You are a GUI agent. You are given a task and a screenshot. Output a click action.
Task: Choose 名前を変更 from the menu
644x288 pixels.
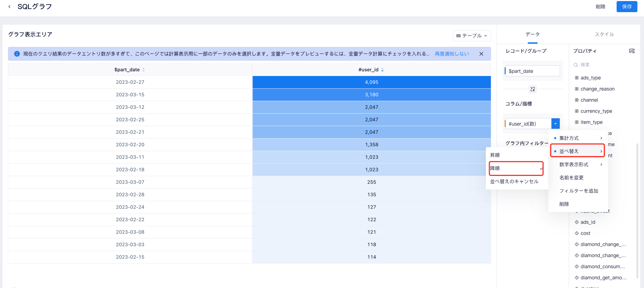pyautogui.click(x=578, y=178)
